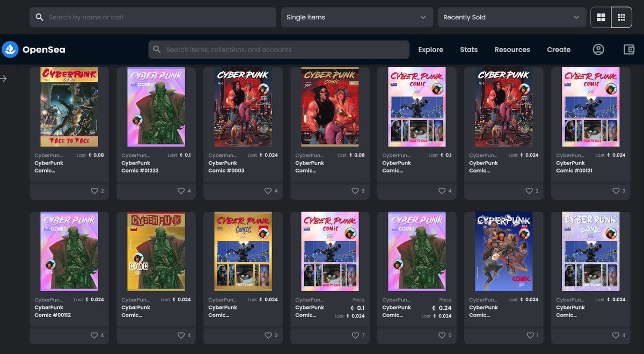This screenshot has height=354, width=644.
Task: Click the OpenSea brand name text
Action: 44,49
